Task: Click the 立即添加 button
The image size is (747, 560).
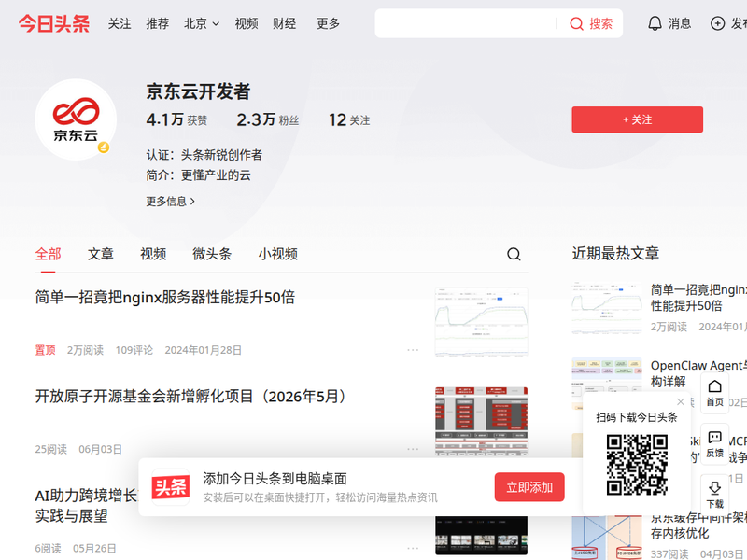Action: point(529,487)
